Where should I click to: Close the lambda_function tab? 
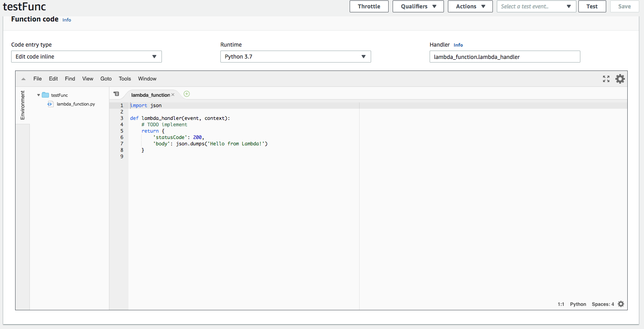coord(173,95)
